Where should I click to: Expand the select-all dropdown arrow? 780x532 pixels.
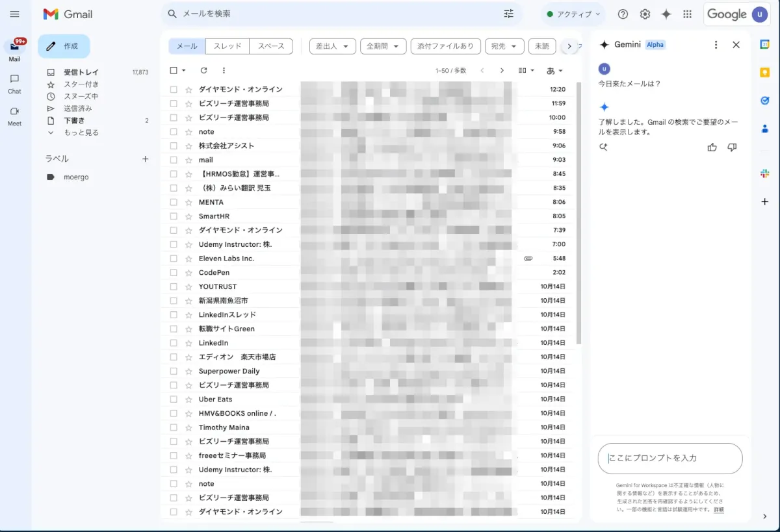click(184, 70)
